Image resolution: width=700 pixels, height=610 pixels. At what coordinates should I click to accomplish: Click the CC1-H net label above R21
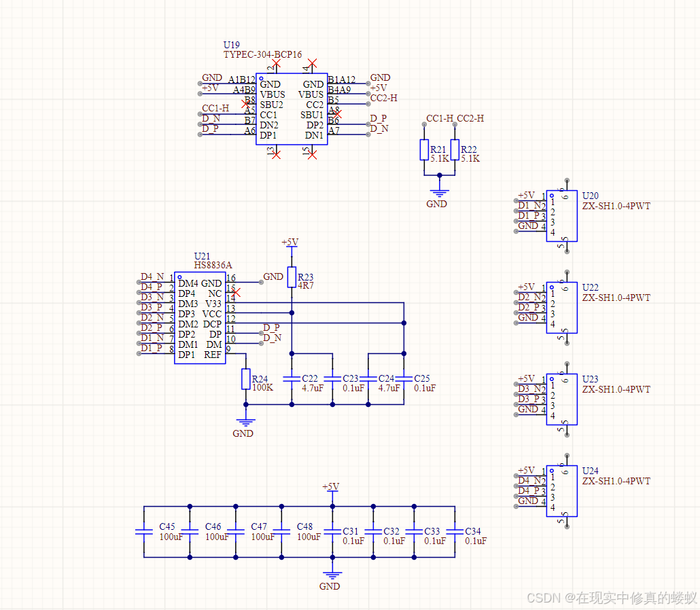click(439, 118)
